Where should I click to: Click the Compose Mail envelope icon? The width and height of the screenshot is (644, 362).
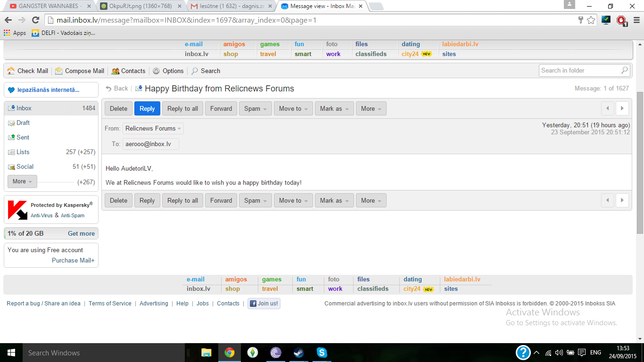coord(59,71)
